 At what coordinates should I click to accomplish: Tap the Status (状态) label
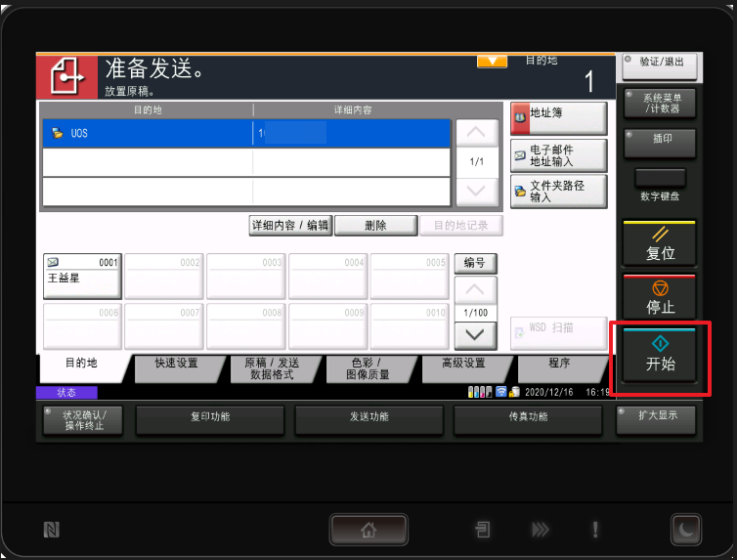66,392
